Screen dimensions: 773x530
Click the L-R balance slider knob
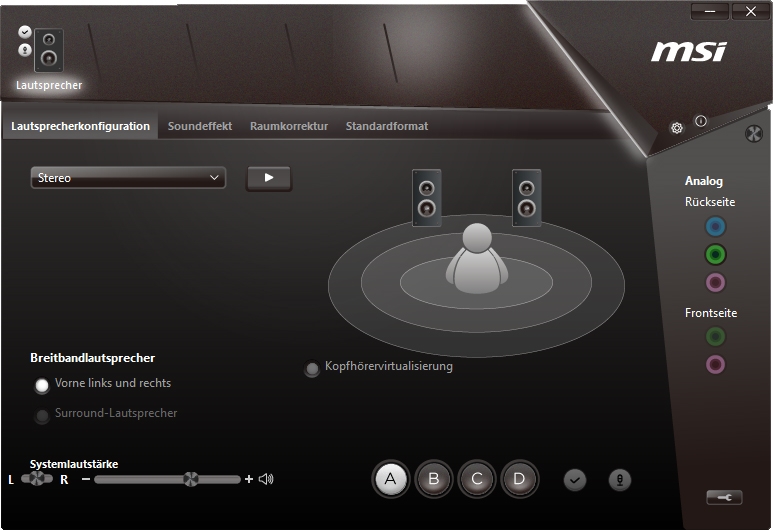(37, 478)
